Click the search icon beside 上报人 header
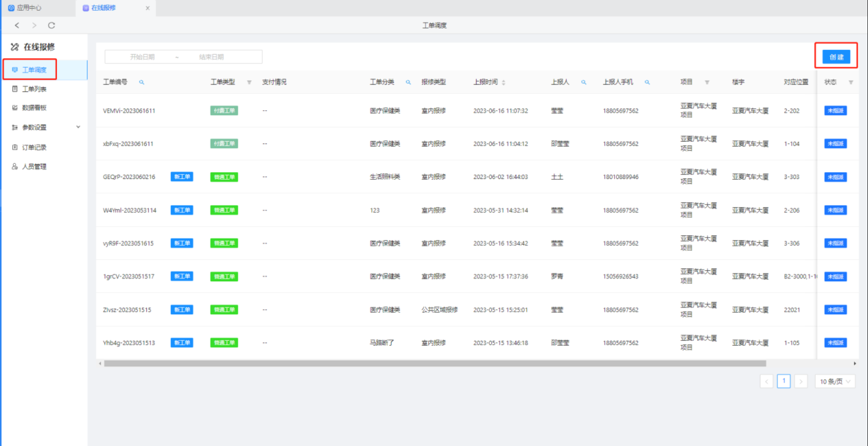Screen dimensions: 868x446 pos(584,82)
